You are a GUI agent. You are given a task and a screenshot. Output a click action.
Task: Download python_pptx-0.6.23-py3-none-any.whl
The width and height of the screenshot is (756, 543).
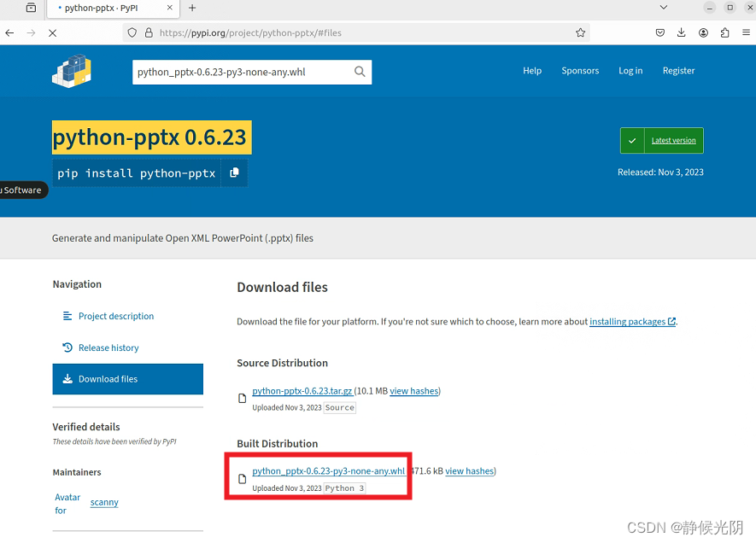(328, 470)
